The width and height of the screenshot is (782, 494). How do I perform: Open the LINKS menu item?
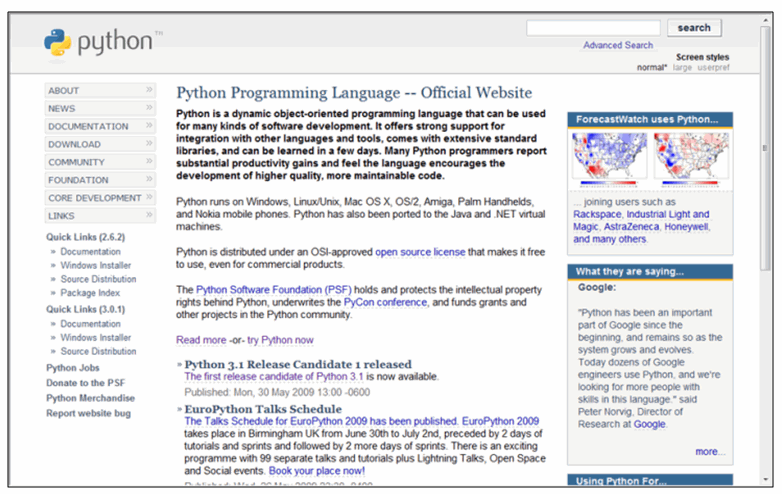click(100, 216)
